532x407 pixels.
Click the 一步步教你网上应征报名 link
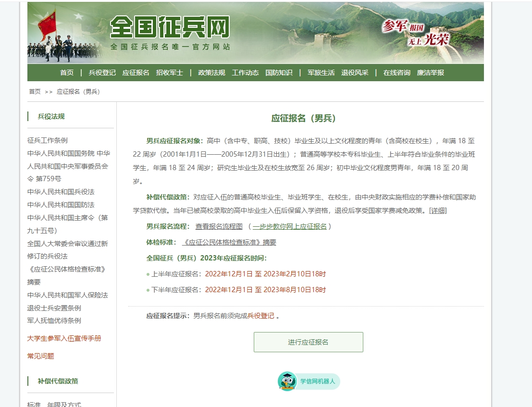click(x=290, y=226)
